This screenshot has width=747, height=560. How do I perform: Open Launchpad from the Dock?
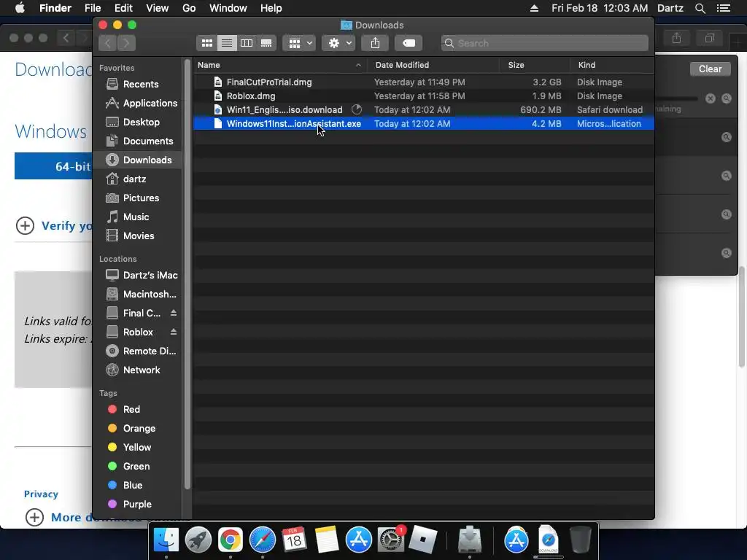[x=198, y=540]
